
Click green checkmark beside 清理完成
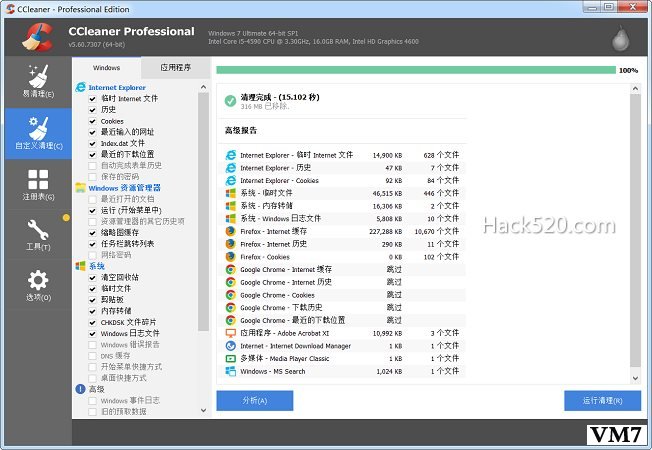pyautogui.click(x=230, y=101)
